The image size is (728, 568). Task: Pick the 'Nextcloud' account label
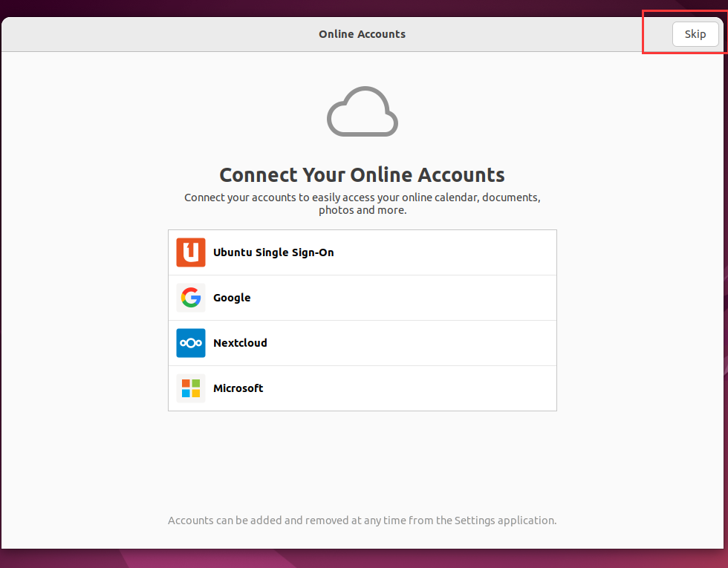(x=240, y=343)
